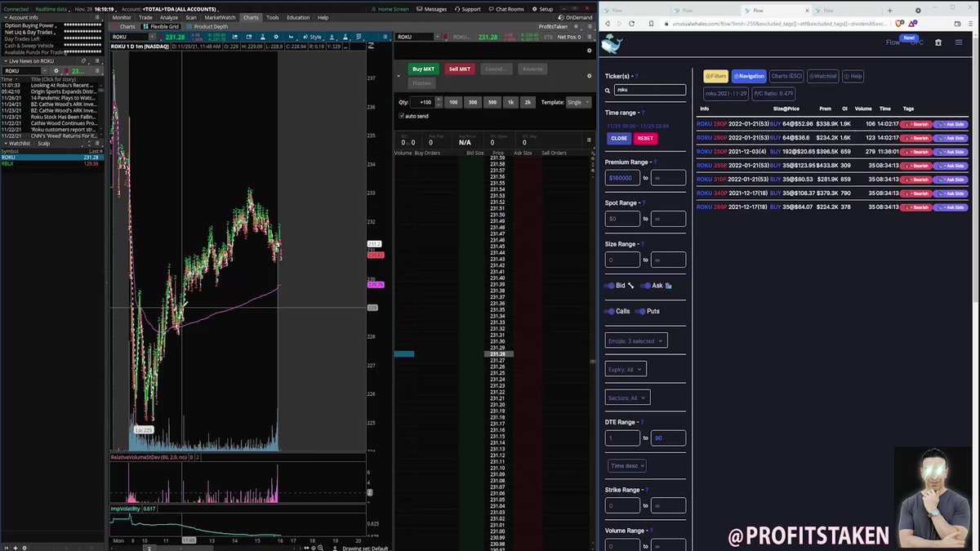Open Messages in thinkorswim header
The image size is (980, 551).
click(431, 9)
